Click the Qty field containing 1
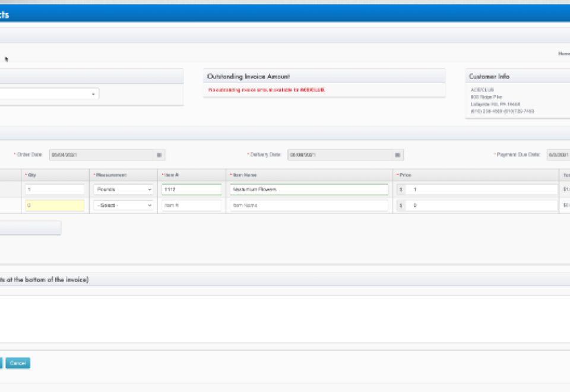The image size is (570, 392). 55,189
